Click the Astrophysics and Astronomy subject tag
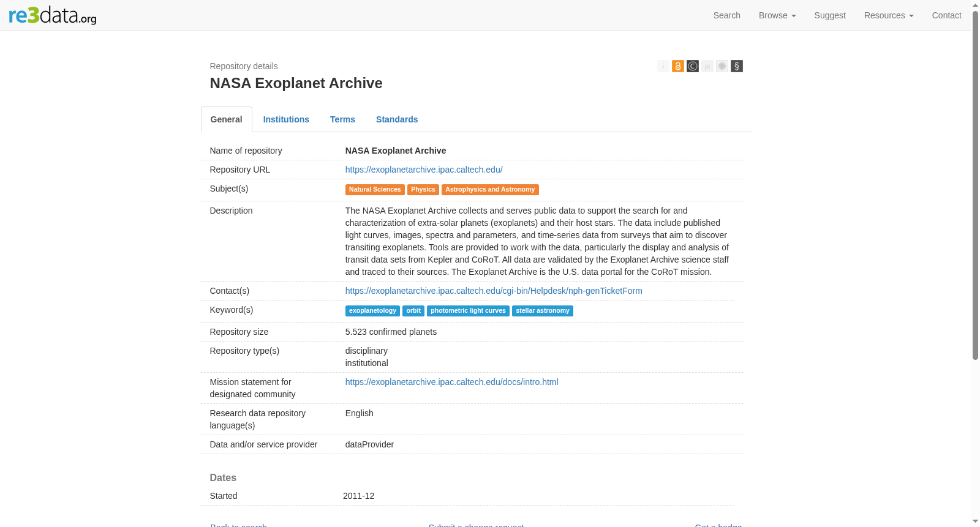Image resolution: width=980 pixels, height=527 pixels. (490, 190)
